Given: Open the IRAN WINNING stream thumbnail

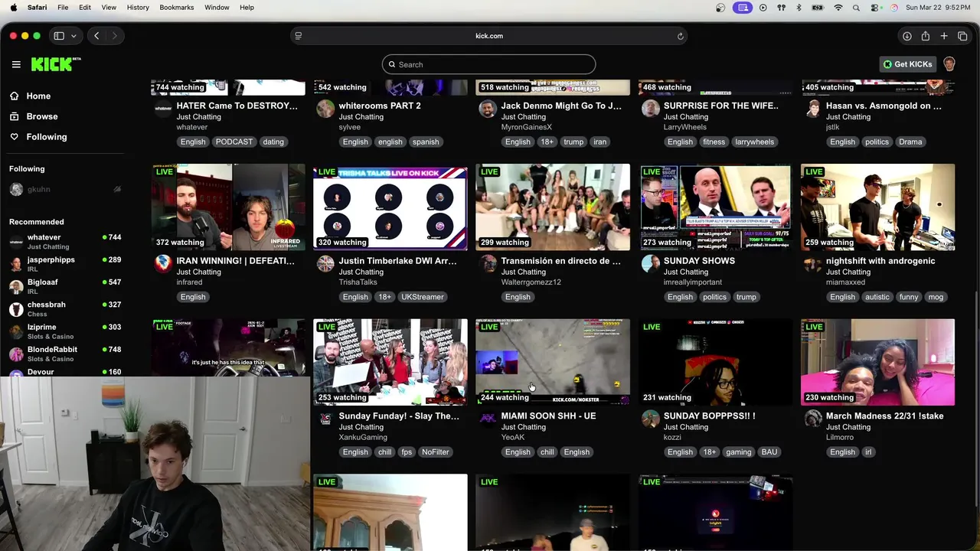Looking at the screenshot, I should click(228, 207).
